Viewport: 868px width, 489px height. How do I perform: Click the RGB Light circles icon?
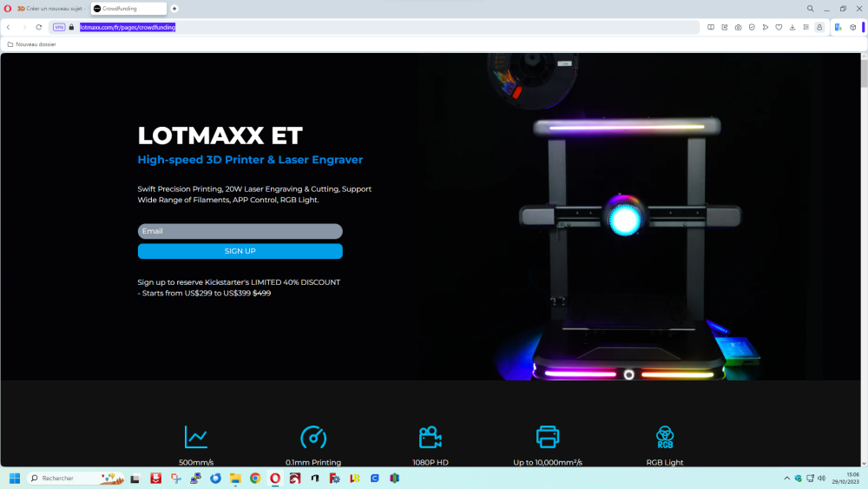[x=665, y=437]
